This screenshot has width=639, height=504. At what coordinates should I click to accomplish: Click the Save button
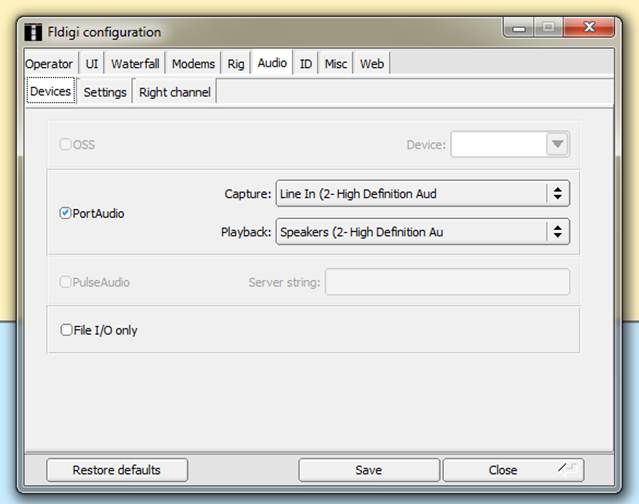click(x=369, y=470)
